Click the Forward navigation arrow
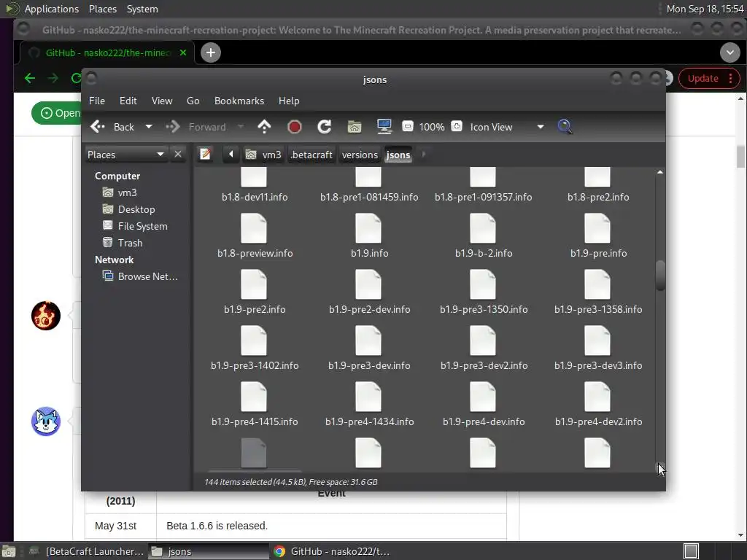747x560 pixels. click(x=196, y=127)
